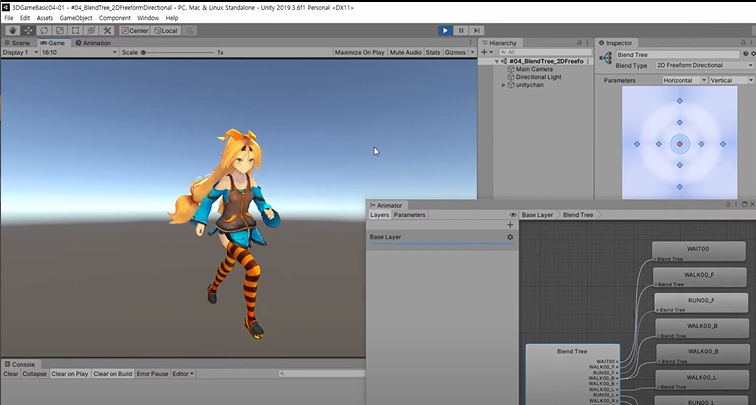
Task: Toggle Console Clear on Play
Action: [69, 374]
